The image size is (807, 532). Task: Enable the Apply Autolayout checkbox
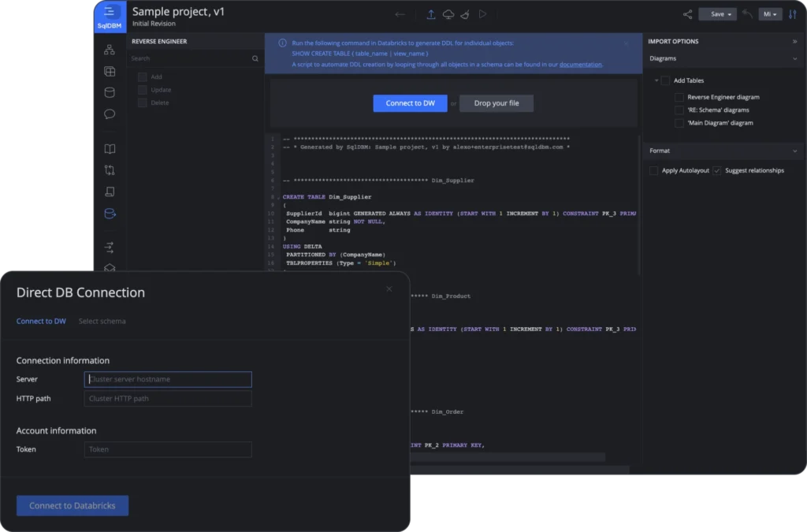pos(653,170)
